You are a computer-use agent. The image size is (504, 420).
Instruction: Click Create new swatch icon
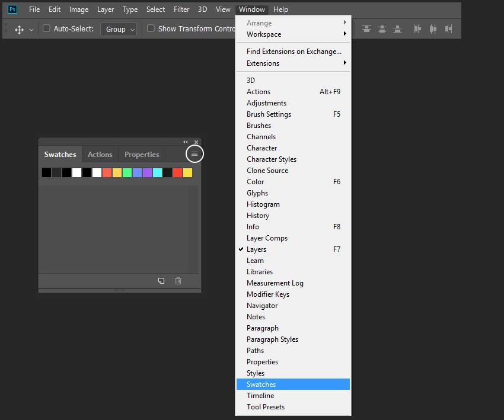161,281
